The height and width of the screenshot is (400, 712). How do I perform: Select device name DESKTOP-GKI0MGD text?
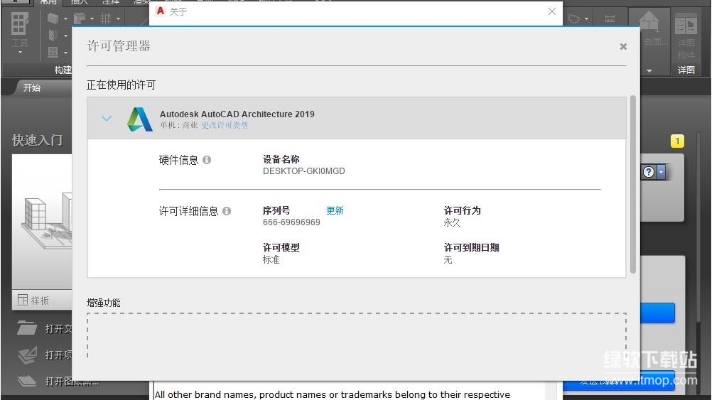(x=304, y=171)
